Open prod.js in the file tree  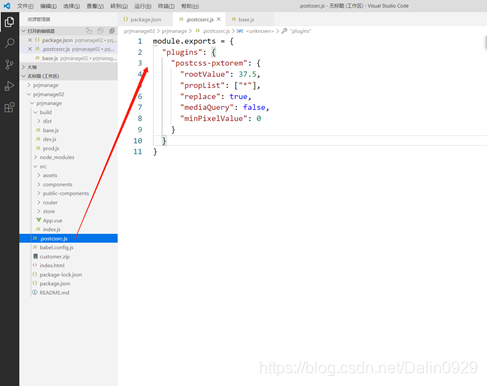click(51, 148)
